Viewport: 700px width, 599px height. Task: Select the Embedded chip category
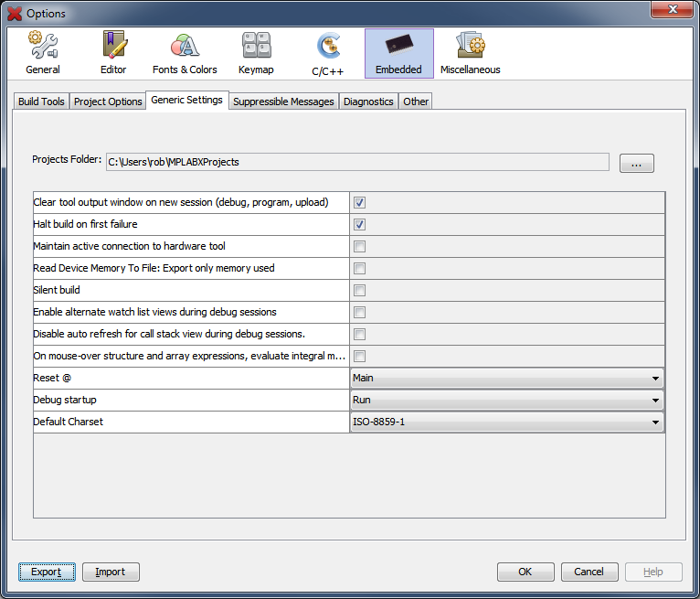[398, 54]
